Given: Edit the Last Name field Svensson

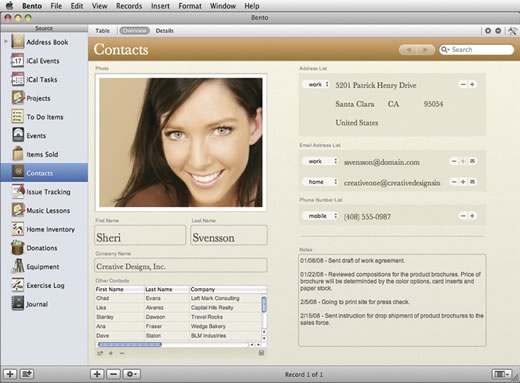Looking at the screenshot, I should pyautogui.click(x=229, y=235).
